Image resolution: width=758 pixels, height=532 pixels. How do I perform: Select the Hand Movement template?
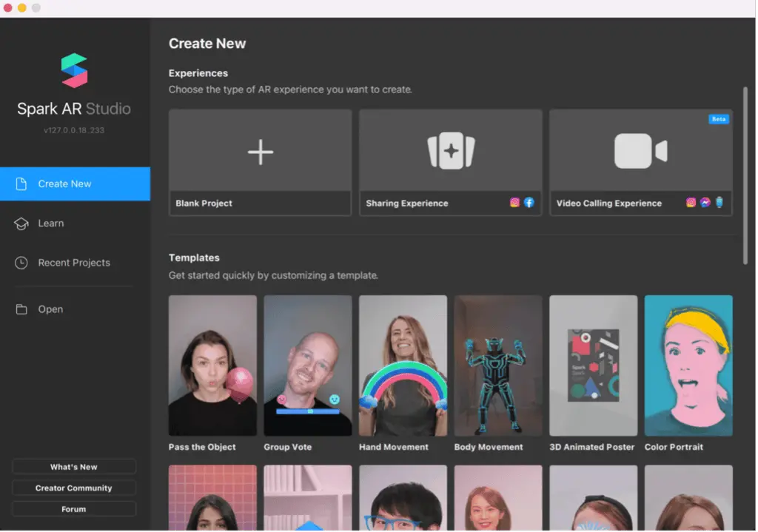point(403,365)
